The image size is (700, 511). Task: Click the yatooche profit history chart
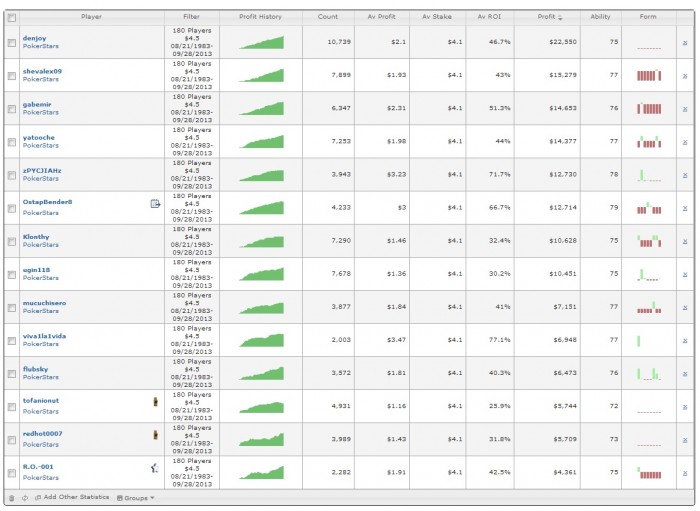[262, 141]
